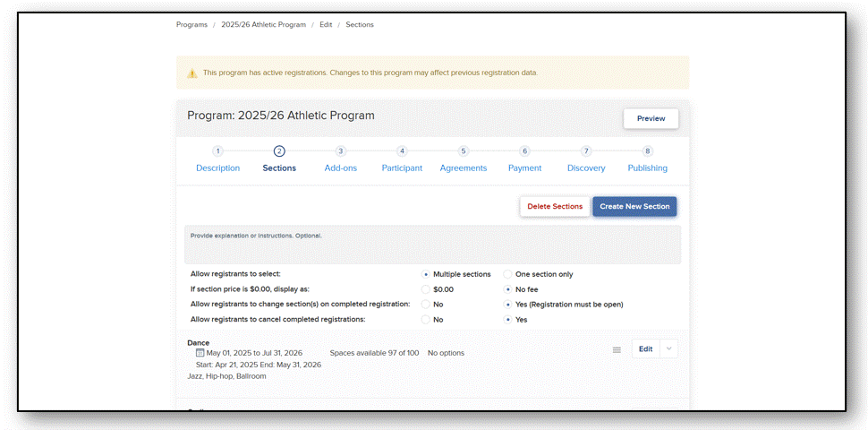The width and height of the screenshot is (868, 430).
Task: Open Programs breadcrumb link
Action: [192, 25]
